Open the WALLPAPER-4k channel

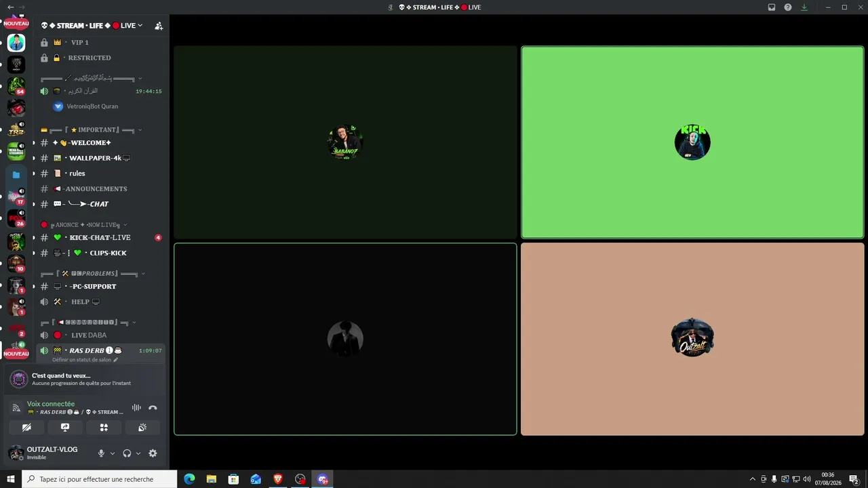pos(100,158)
